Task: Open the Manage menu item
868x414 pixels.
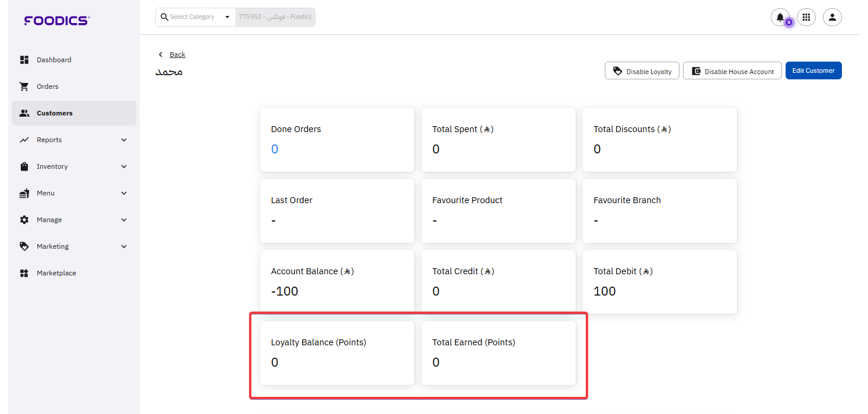Action: pyautogui.click(x=49, y=220)
